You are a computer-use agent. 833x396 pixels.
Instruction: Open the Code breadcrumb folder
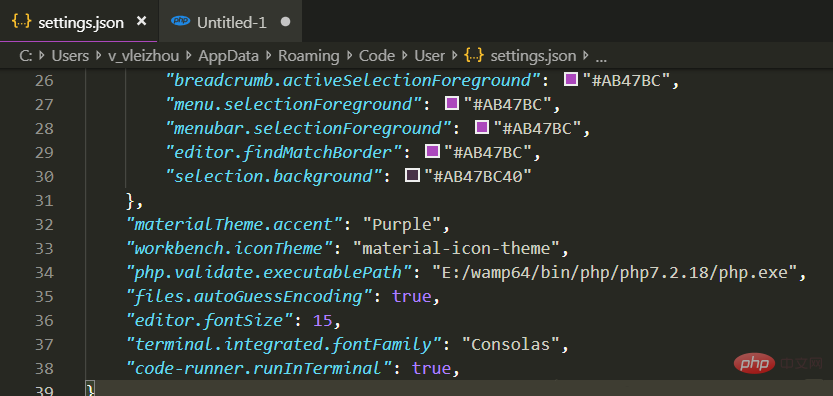point(377,55)
